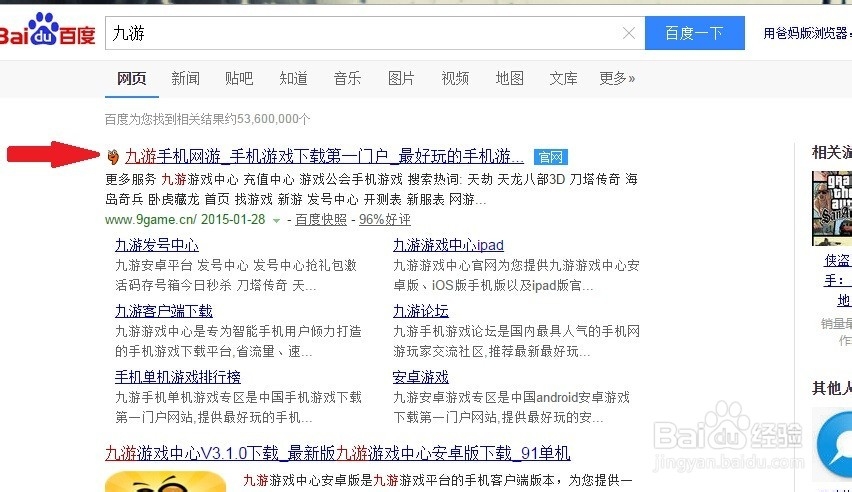The width and height of the screenshot is (852, 492).
Task: Open the 用爸妈版浏览器 link
Action: tap(807, 34)
